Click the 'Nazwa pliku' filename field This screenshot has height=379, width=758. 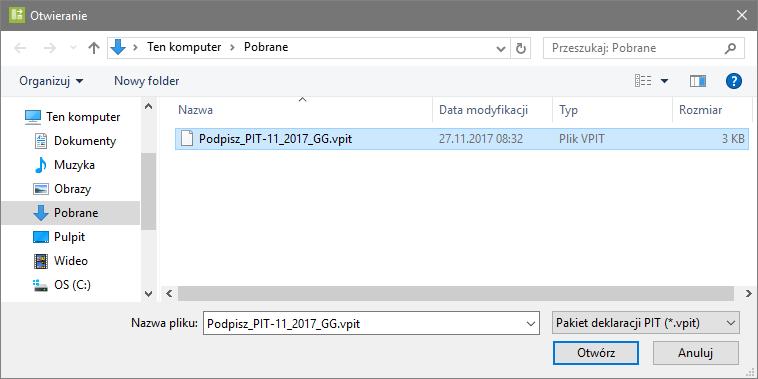[371, 323]
